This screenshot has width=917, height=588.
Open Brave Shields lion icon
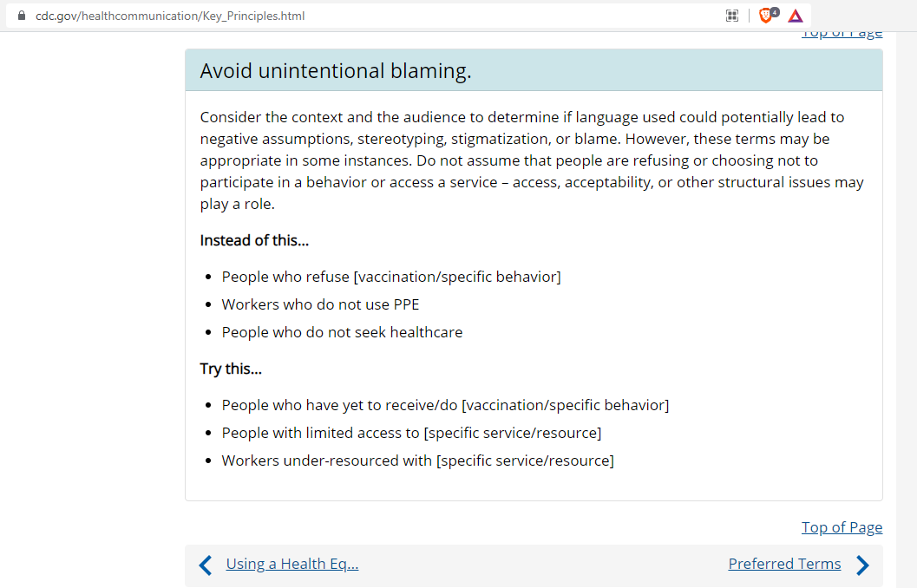click(766, 16)
